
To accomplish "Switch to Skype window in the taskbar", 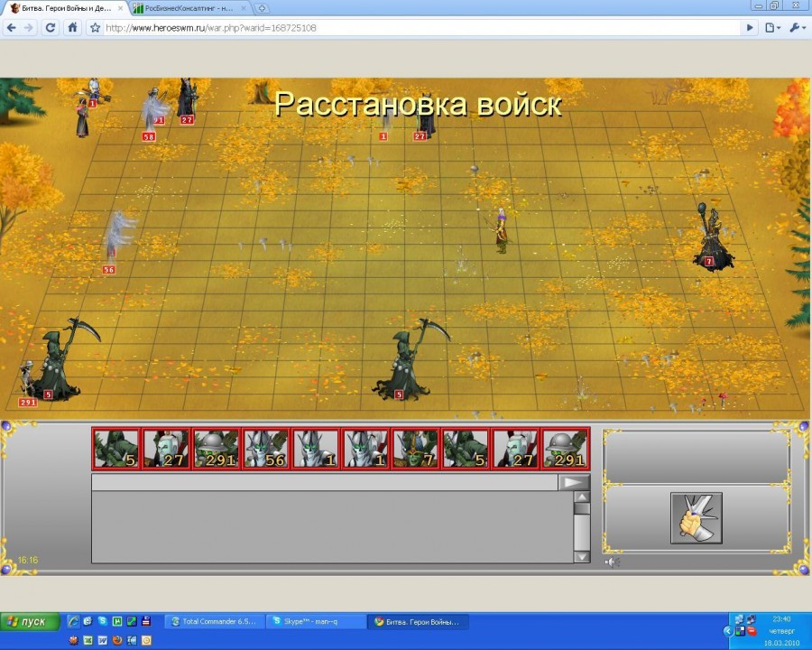I will pos(317,621).
